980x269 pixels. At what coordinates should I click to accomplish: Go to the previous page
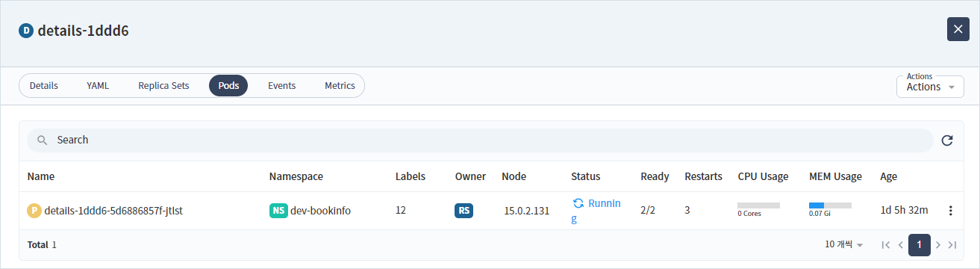(901, 245)
